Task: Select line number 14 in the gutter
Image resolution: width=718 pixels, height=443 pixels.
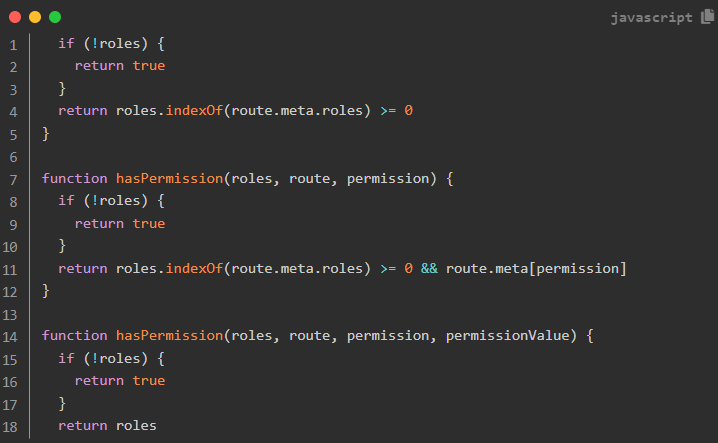Action: point(10,337)
